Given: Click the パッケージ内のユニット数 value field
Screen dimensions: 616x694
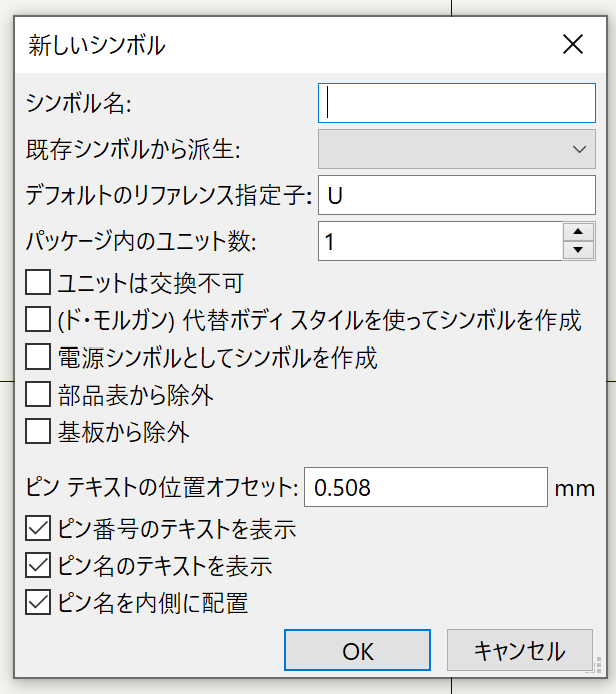Looking at the screenshot, I should 440,241.
